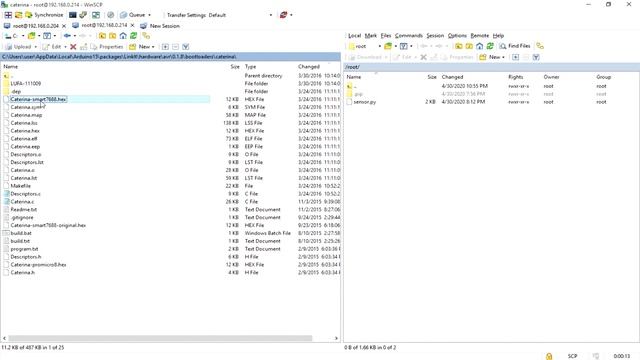
Task: Delete selected file with red X icon
Action: tap(73, 47)
